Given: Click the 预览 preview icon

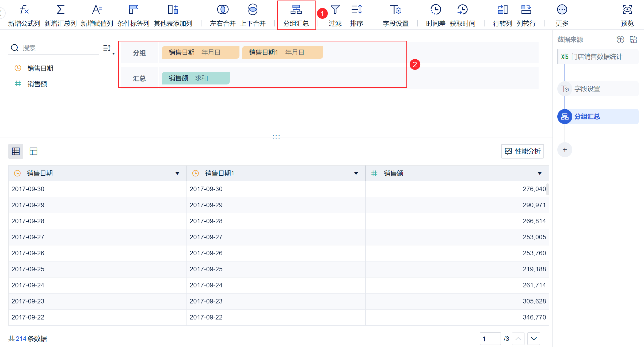Looking at the screenshot, I should point(627,10).
